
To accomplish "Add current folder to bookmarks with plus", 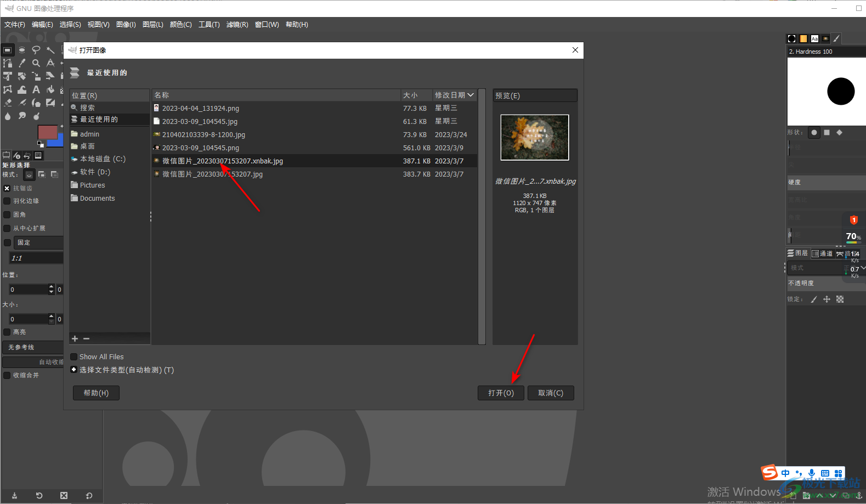I will coord(75,338).
